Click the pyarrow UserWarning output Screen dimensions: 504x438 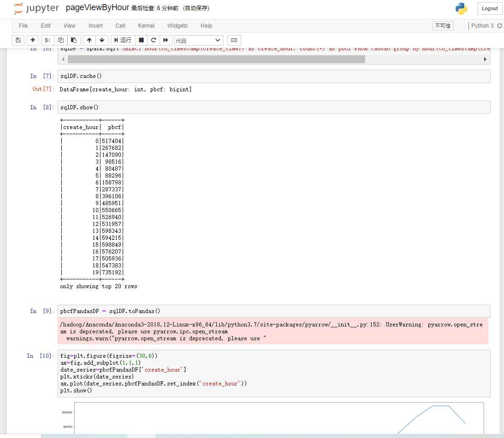click(273, 331)
